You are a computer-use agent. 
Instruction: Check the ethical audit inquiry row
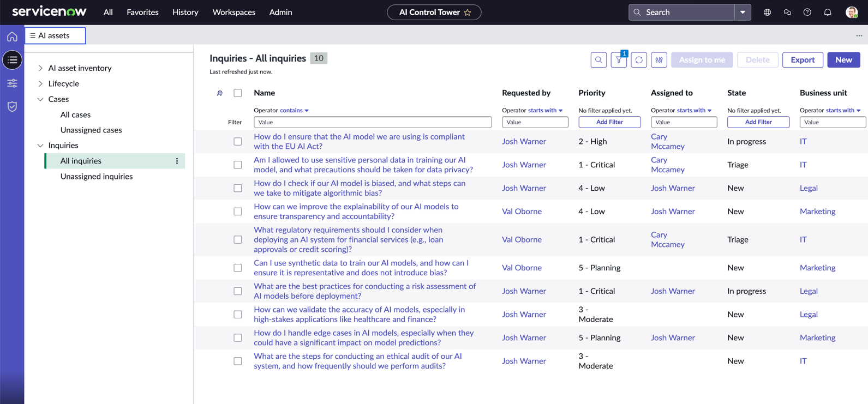click(x=238, y=361)
